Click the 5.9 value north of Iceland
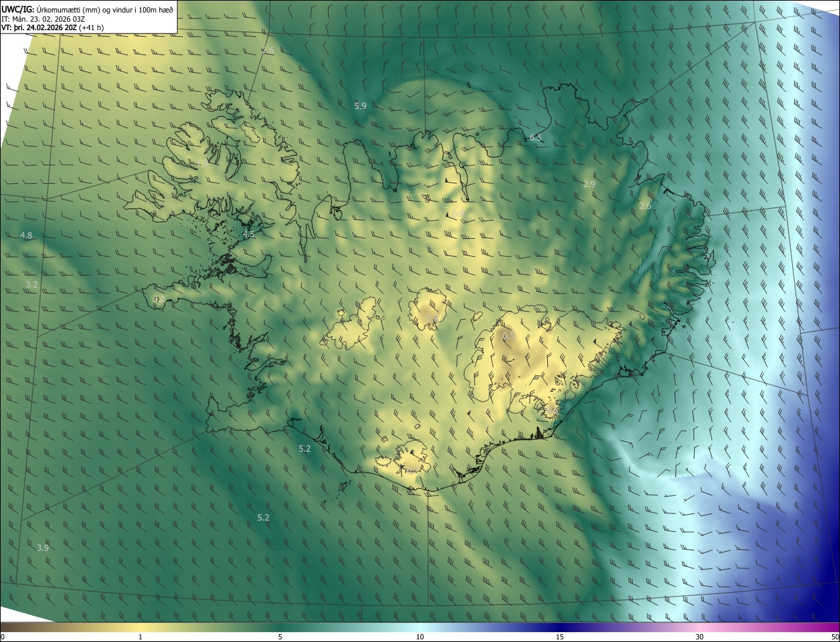This screenshot has width=840, height=642. (360, 106)
